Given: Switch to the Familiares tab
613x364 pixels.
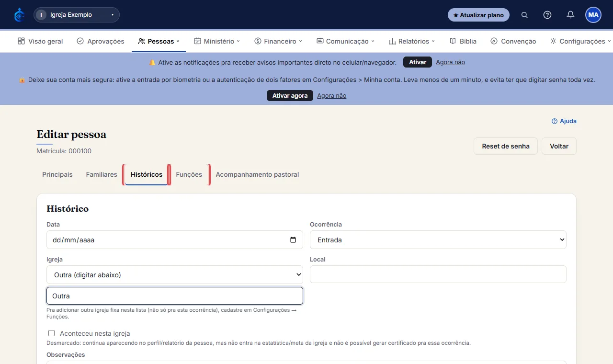Looking at the screenshot, I should [102, 174].
